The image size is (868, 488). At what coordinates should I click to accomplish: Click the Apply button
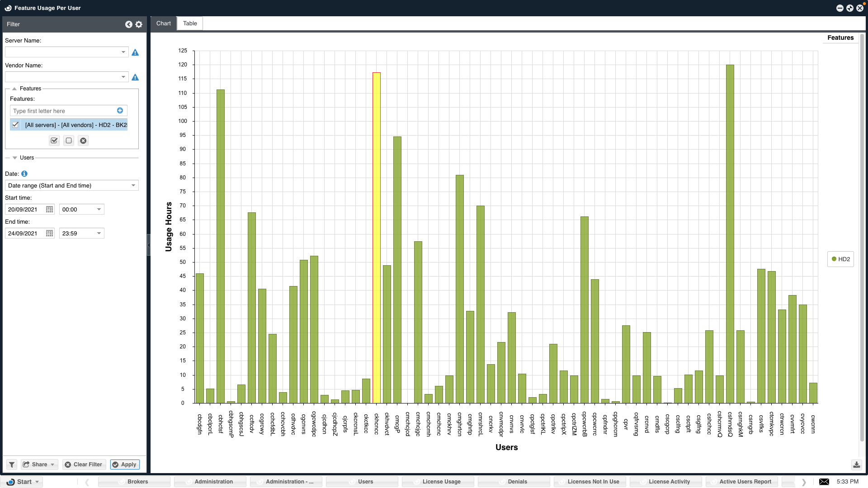[125, 465]
